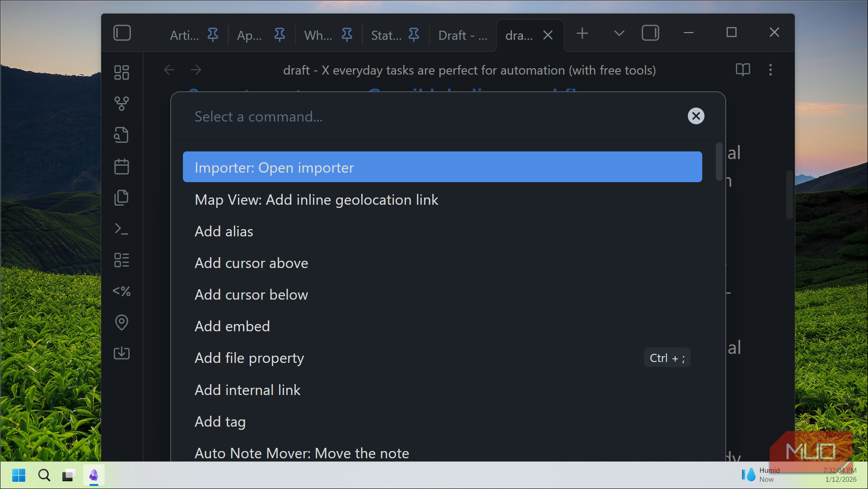Image resolution: width=868 pixels, height=489 pixels.
Task: Switch to reading view book icon
Action: pos(743,70)
